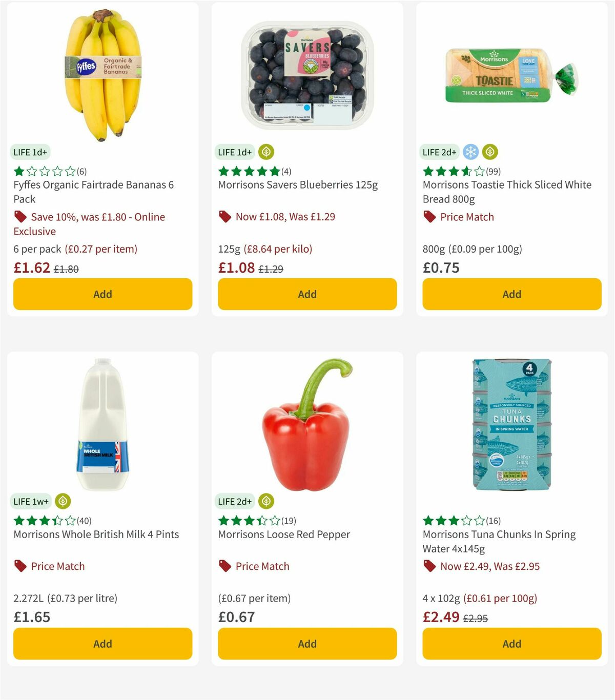Click the Price Match tag icon on bread

coord(429,217)
